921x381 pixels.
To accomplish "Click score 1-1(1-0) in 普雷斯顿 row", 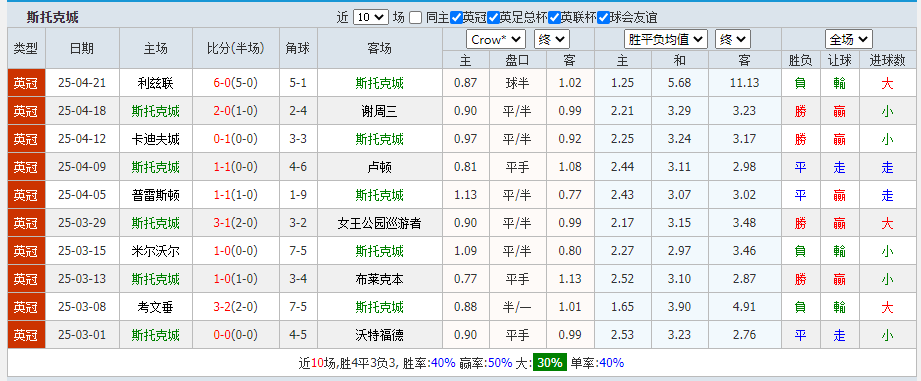I will point(236,195).
